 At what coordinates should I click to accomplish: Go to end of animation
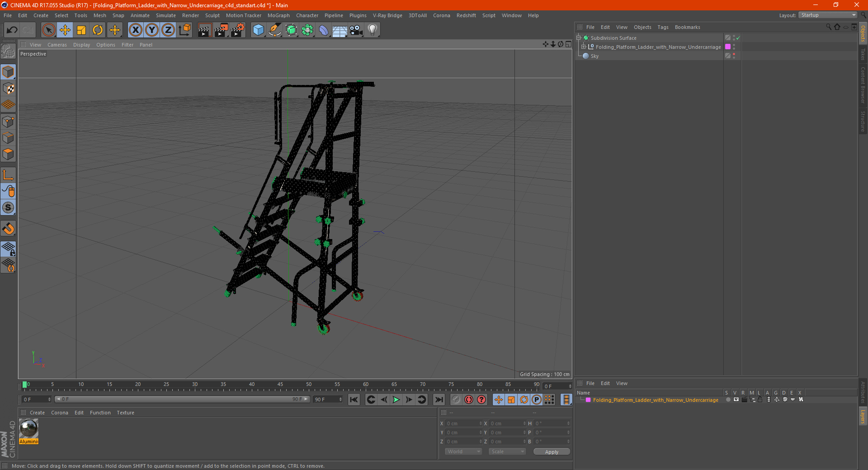tap(439, 399)
